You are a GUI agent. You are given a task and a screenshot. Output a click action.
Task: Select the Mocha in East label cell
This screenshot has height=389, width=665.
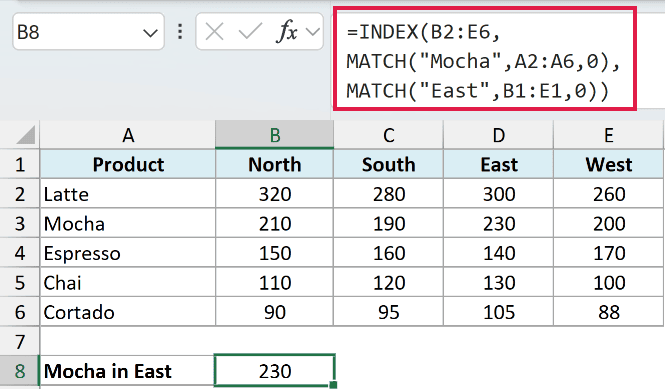click(128, 371)
